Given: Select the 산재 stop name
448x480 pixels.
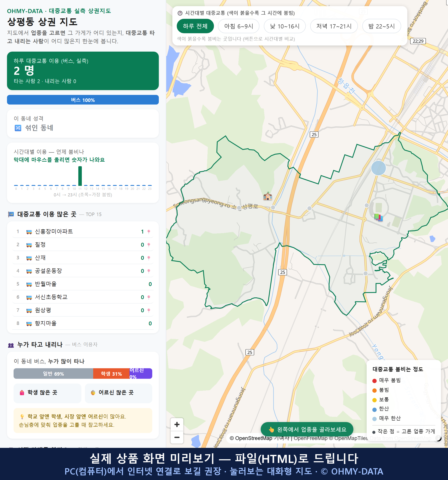Looking at the screenshot, I should 40,258.
